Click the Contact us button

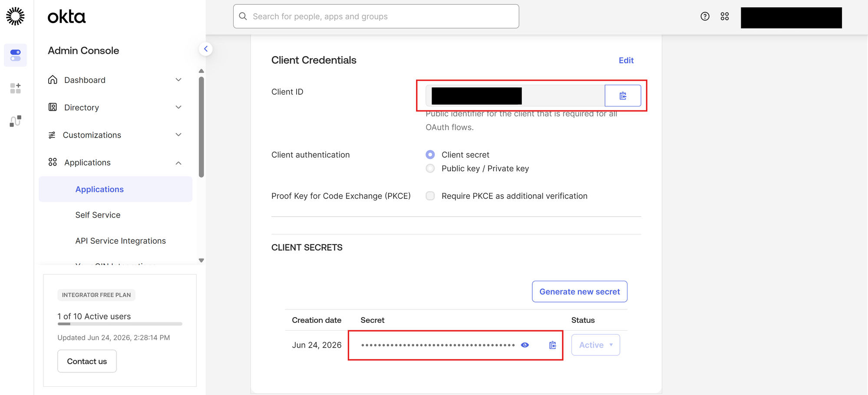pos(87,361)
